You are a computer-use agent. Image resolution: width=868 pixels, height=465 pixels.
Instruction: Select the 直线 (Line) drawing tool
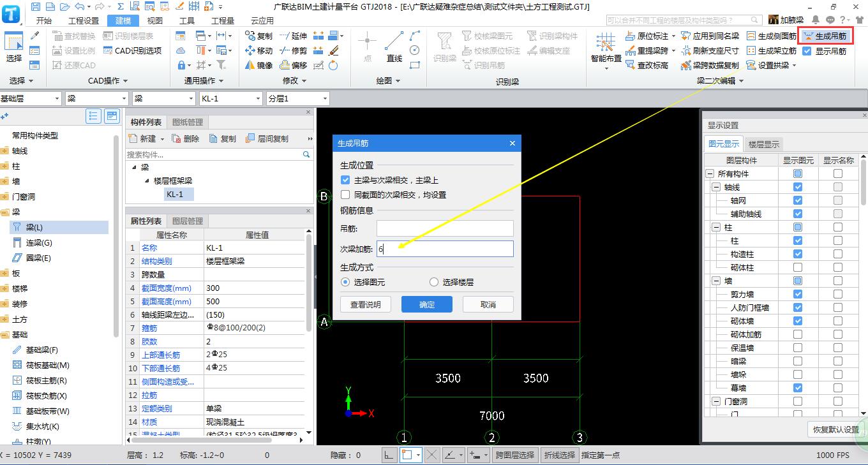pos(394,47)
